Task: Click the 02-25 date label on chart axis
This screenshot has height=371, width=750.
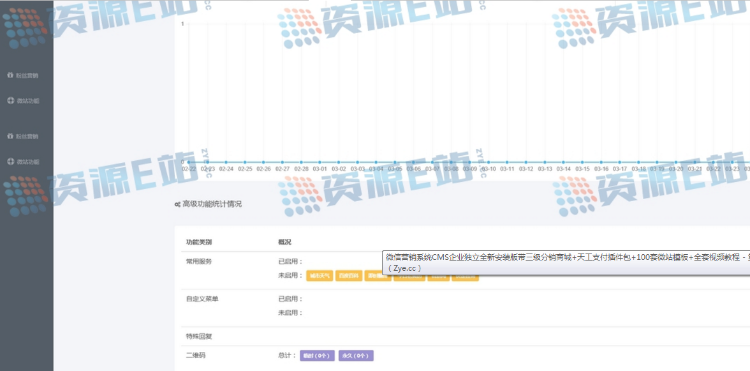Action: [245, 169]
